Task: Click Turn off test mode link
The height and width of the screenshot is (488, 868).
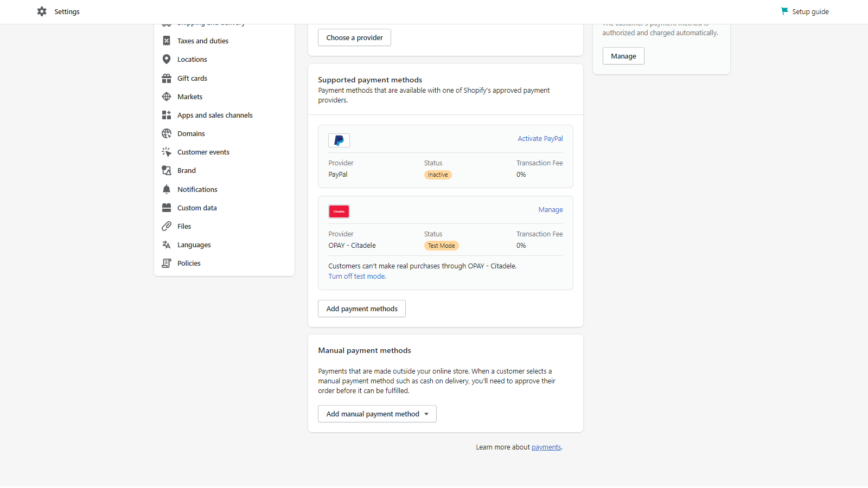Action: click(357, 277)
